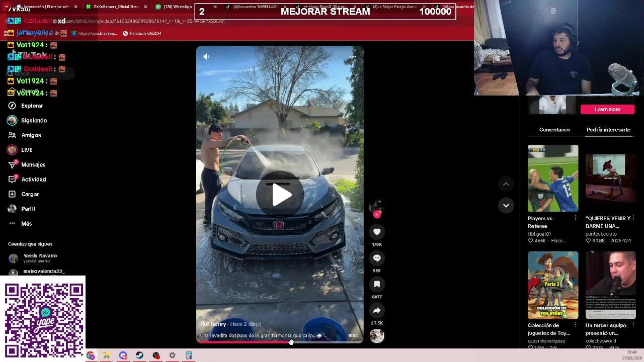Open the recording app icon in taskbar

(x=156, y=356)
